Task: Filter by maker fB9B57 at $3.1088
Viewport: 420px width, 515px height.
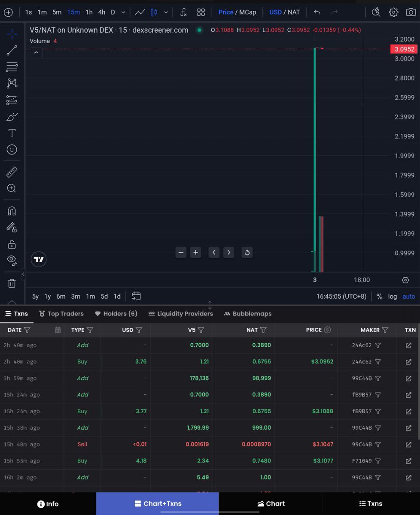Action: [x=378, y=411]
